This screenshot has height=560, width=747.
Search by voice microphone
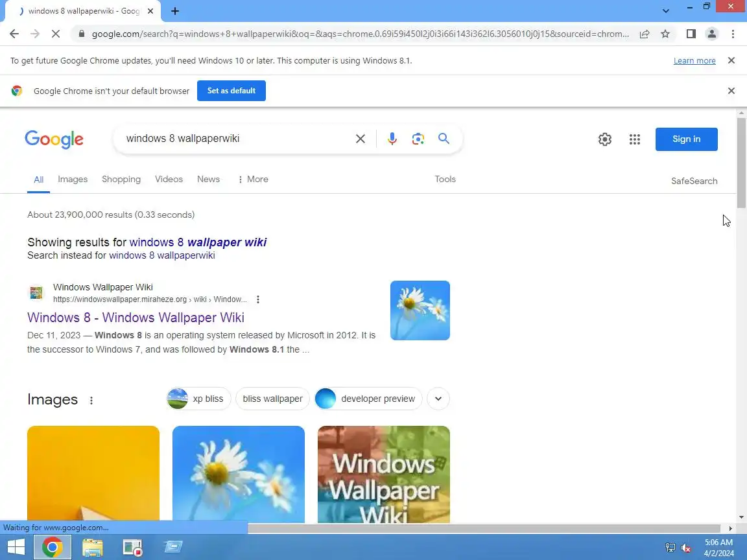(392, 139)
